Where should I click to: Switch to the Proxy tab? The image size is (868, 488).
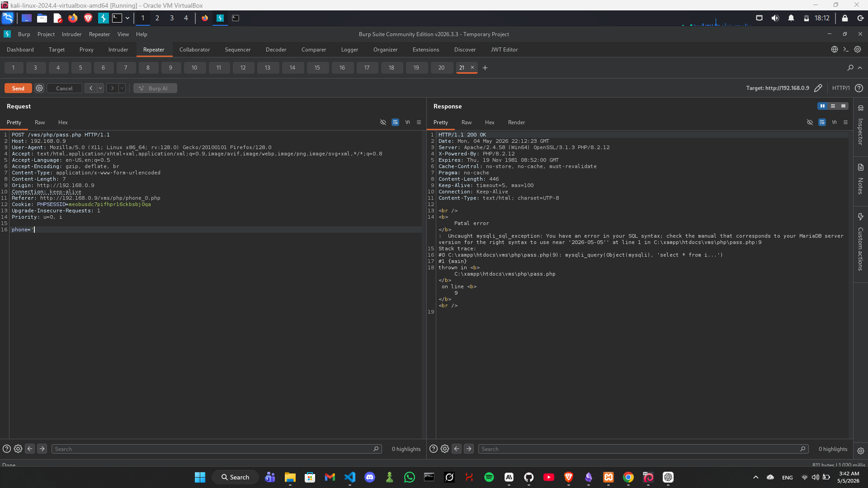coord(86,49)
